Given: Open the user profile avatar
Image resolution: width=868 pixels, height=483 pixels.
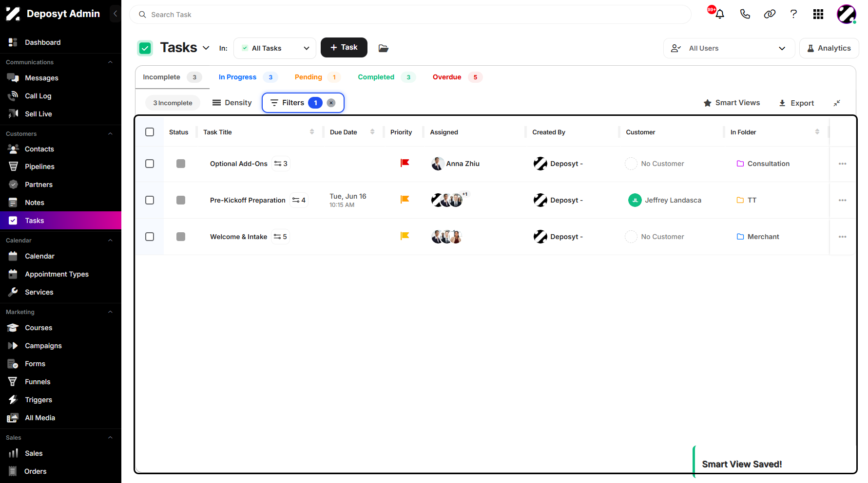Looking at the screenshot, I should pyautogui.click(x=847, y=14).
